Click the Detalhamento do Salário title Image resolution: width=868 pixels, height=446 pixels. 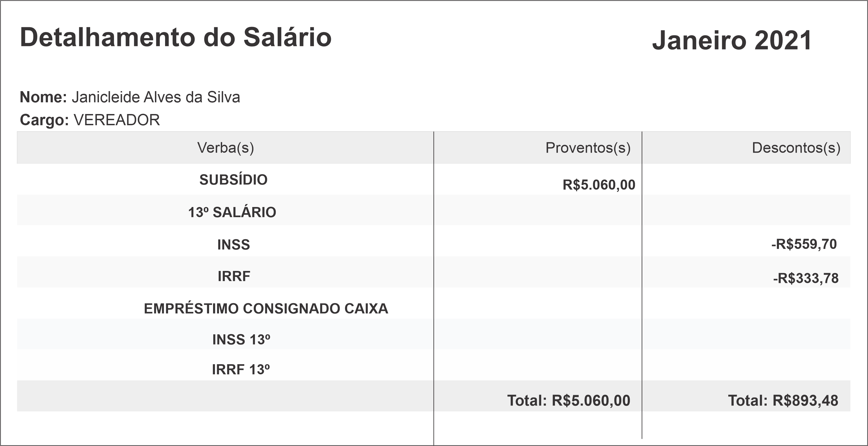(175, 37)
